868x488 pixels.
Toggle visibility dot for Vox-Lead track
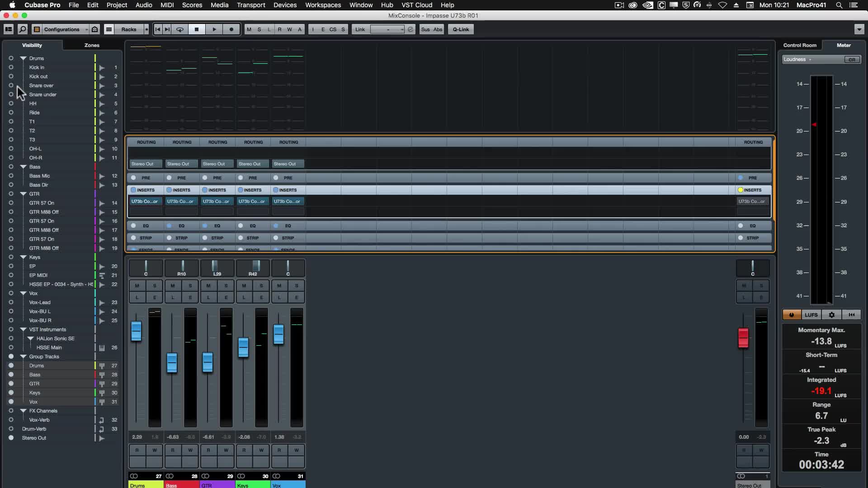pos(11,302)
